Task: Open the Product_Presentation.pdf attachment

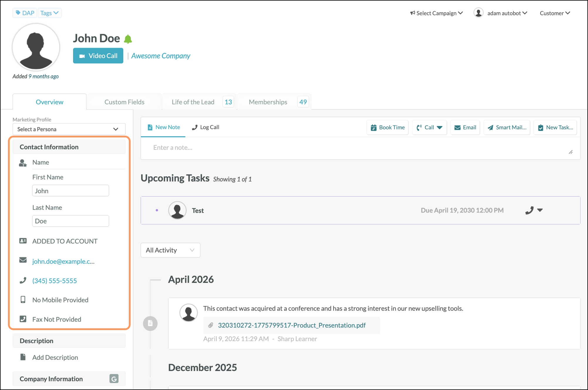Action: click(x=292, y=325)
